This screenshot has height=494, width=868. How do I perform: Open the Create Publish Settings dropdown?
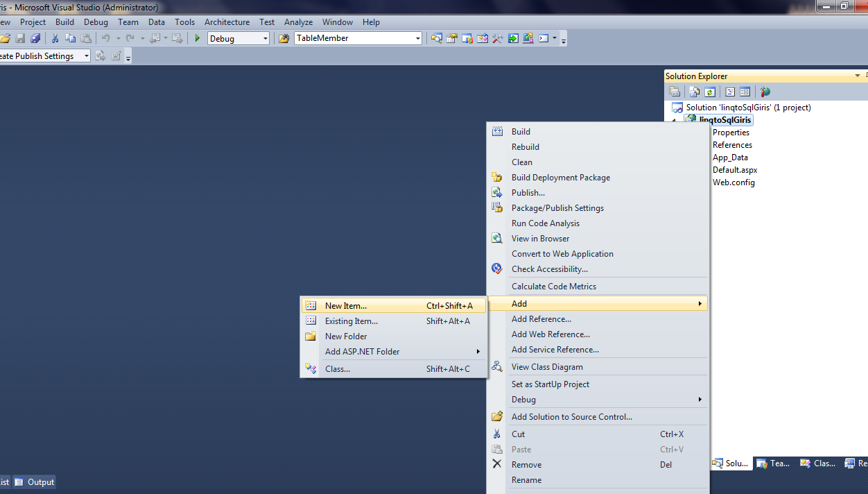point(86,56)
